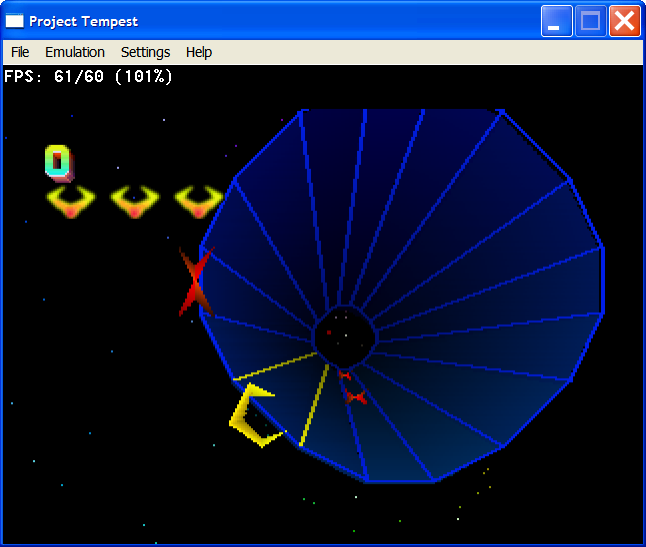Maximize the Project Tempest window

[x=591, y=21]
